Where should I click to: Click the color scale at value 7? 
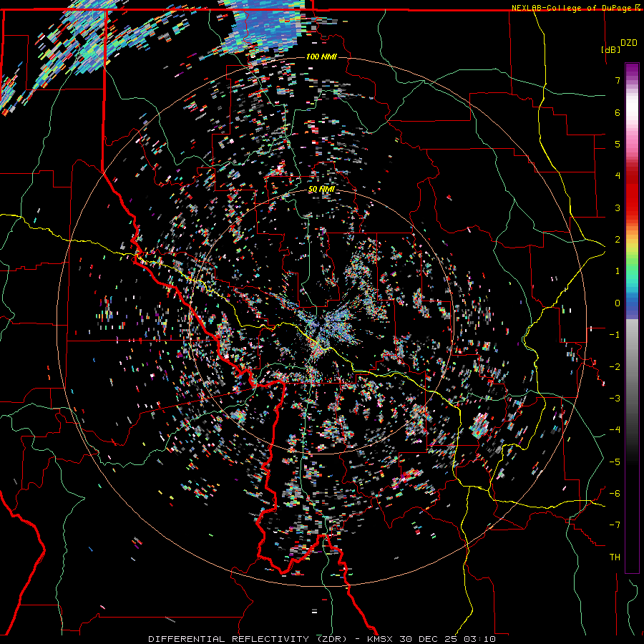632,80
